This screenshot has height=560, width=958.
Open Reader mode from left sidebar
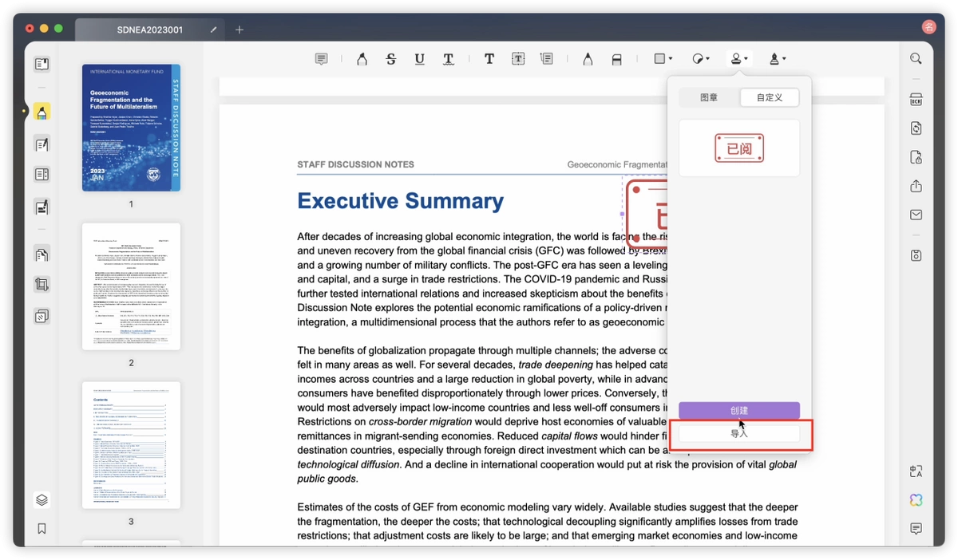[x=42, y=64]
